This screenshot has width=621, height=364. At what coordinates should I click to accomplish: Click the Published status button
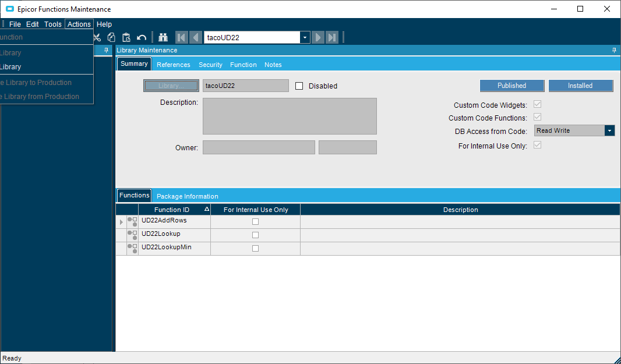(511, 86)
